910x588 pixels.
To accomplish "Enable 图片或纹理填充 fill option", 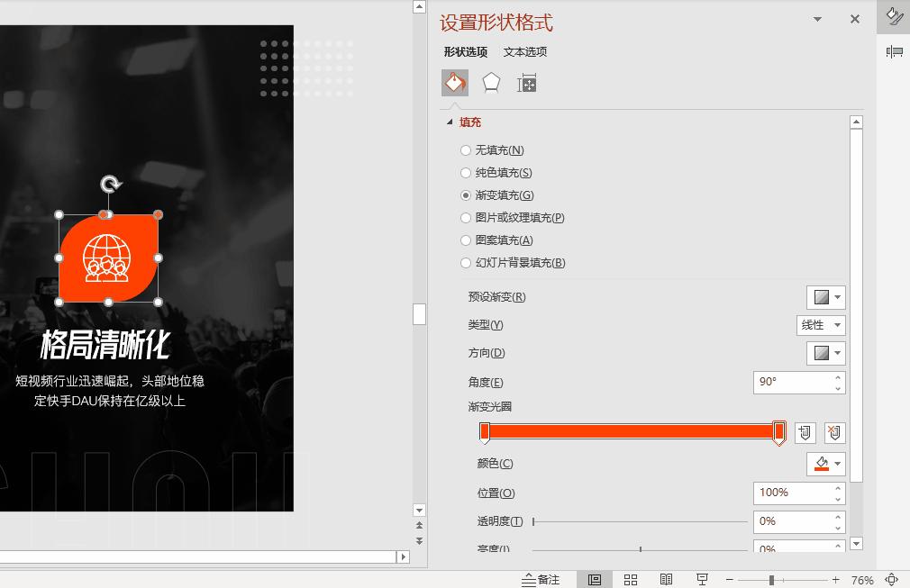I will 466,217.
